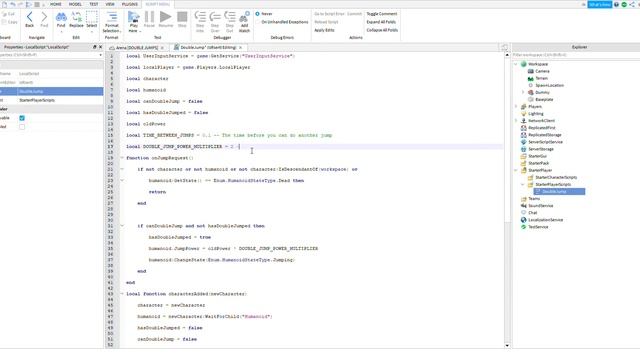
Task: Open the MODEL ribbon tab
Action: click(x=75, y=4)
